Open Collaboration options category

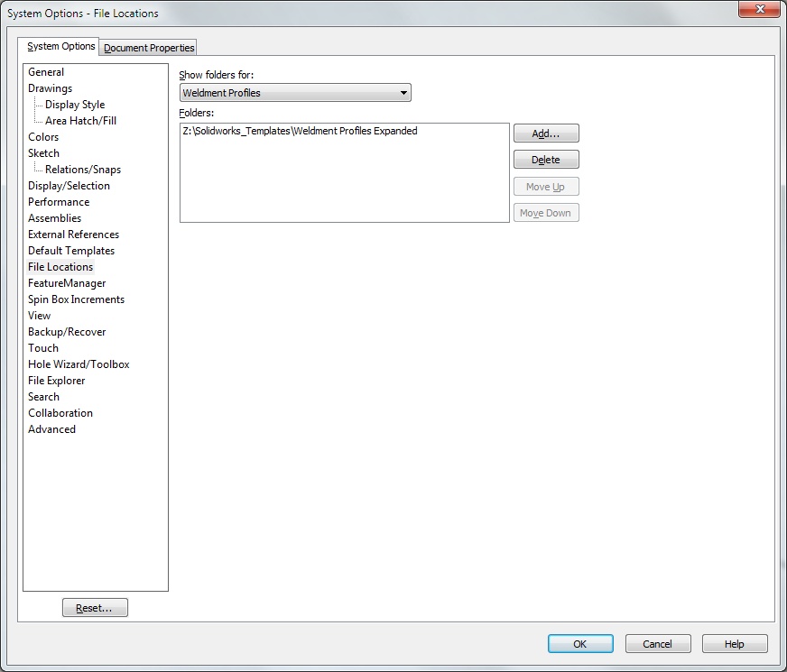tap(60, 413)
